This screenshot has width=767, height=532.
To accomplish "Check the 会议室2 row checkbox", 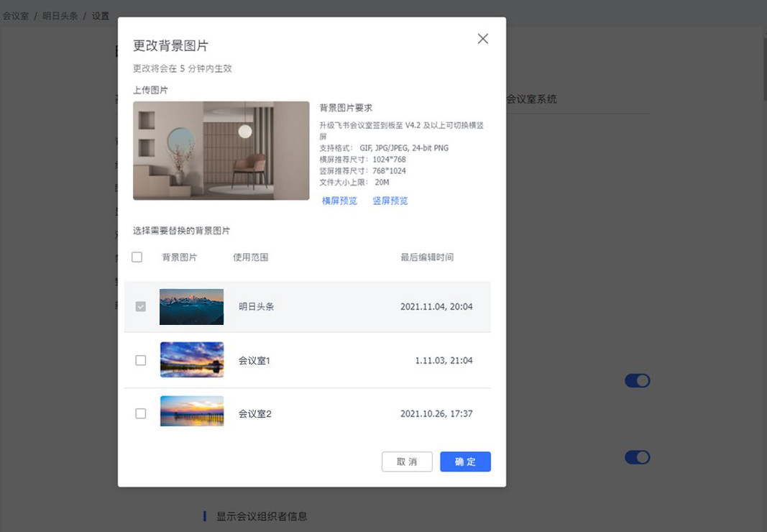I will pos(141,413).
